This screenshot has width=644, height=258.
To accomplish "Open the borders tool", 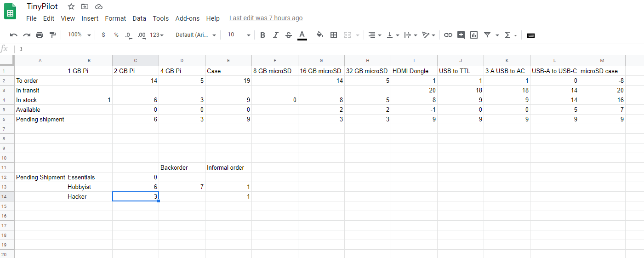I will point(334,35).
